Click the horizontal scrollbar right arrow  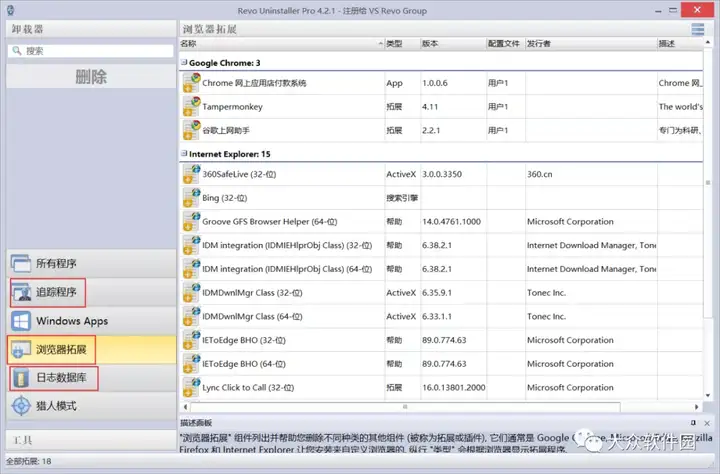click(697, 407)
